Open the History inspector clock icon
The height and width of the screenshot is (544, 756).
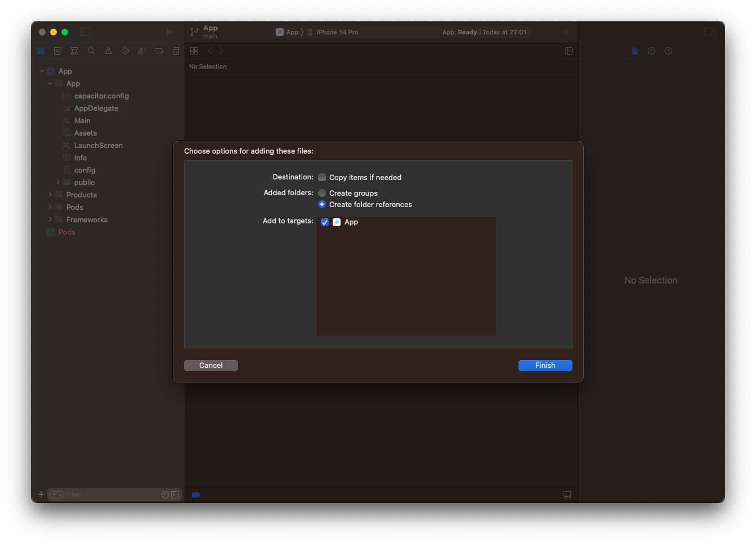(651, 51)
